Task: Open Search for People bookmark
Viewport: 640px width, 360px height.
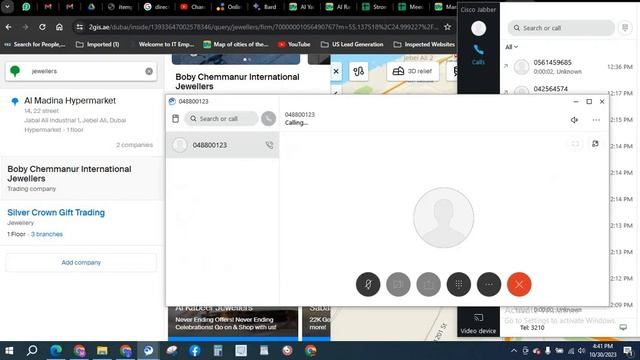Action: click(x=35, y=44)
